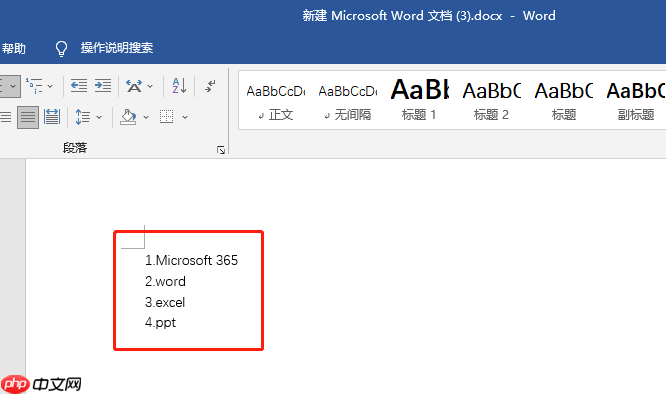Apply shading with paint bucket icon
The image size is (666, 394).
[128, 117]
